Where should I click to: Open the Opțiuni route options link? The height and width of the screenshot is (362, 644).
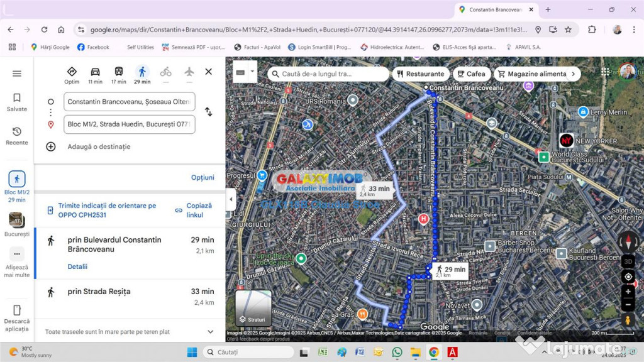point(203,177)
